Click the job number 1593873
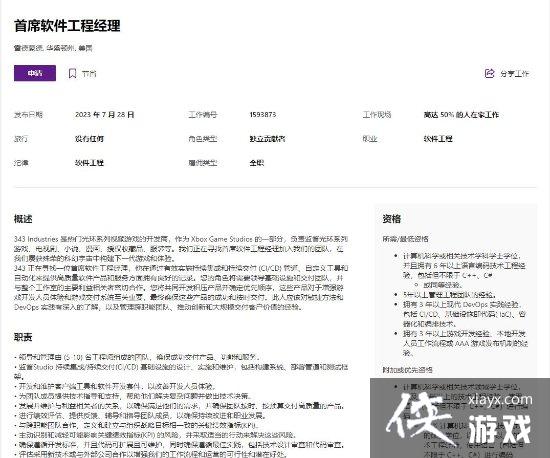550x458 pixels. 263,115
